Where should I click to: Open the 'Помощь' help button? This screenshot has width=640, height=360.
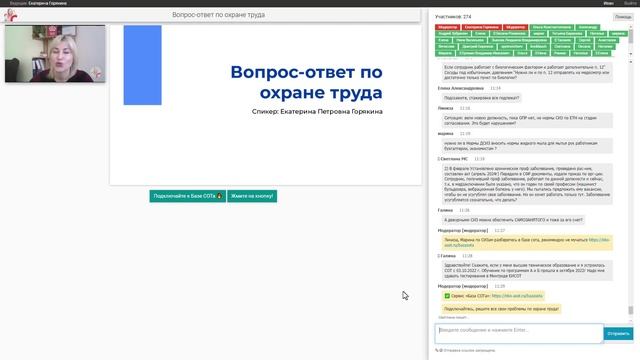pyautogui.click(x=623, y=17)
